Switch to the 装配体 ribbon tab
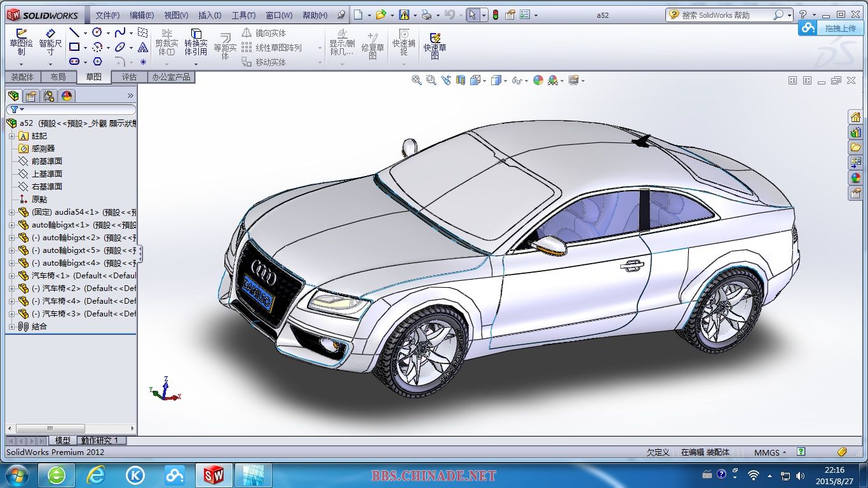 click(x=23, y=77)
